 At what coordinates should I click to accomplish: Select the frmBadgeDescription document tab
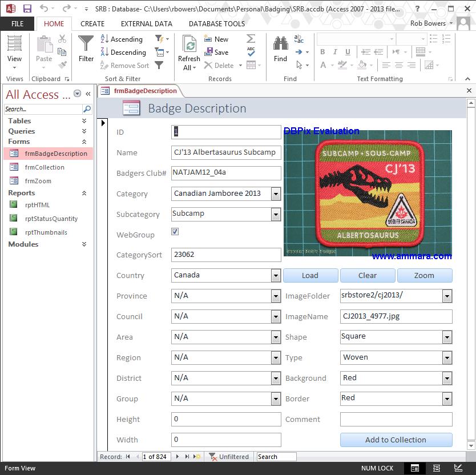click(140, 91)
